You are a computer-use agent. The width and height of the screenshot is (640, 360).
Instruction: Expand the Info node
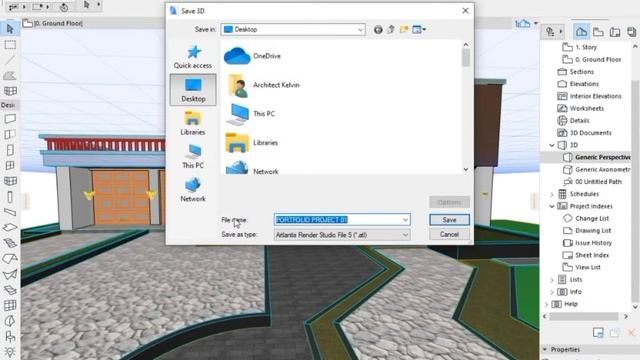552,292
